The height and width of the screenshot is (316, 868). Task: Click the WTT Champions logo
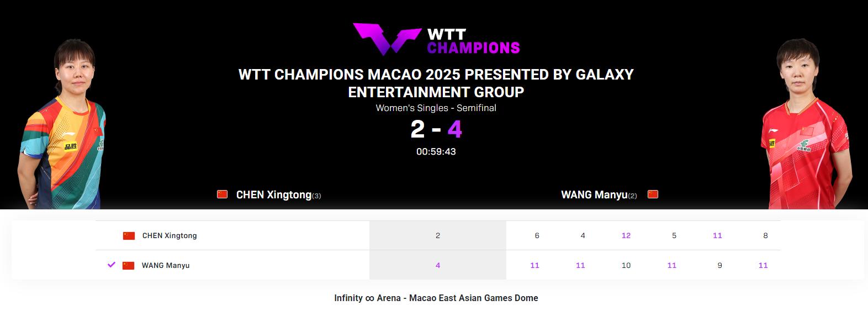click(x=436, y=39)
